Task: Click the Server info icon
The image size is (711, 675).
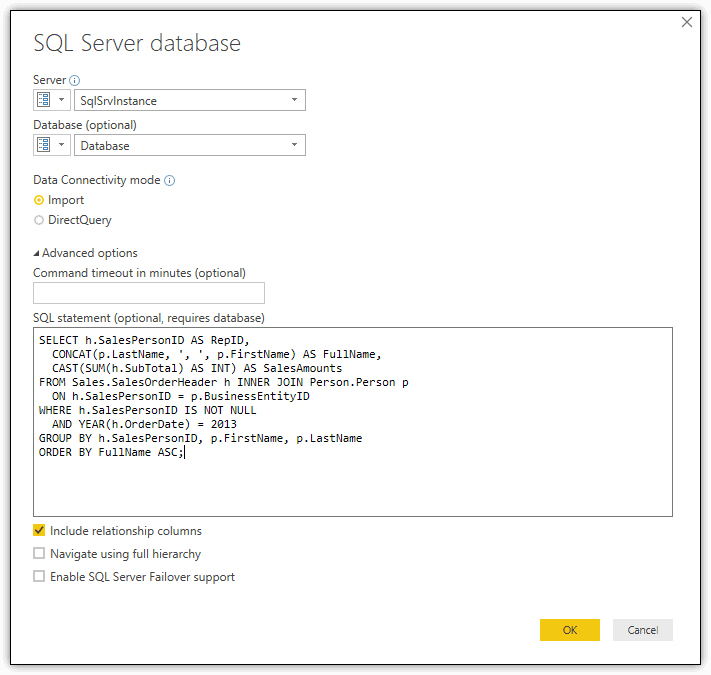Action: pos(74,81)
